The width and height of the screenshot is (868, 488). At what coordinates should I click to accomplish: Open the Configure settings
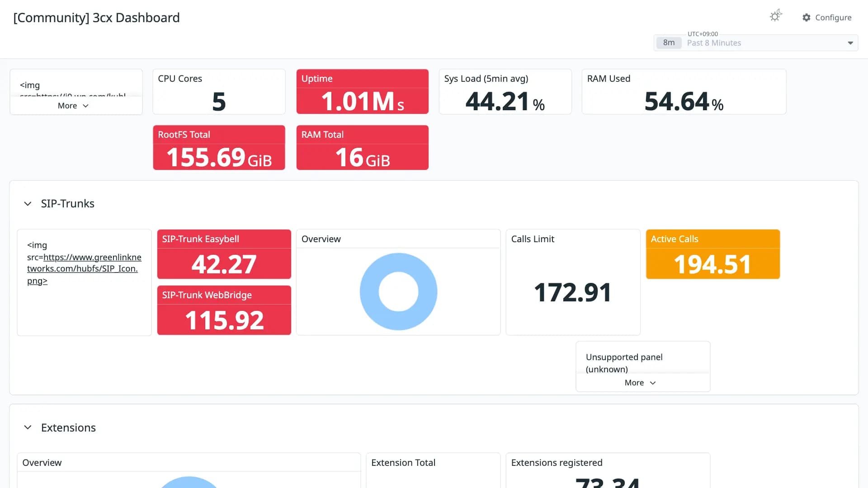tap(827, 17)
